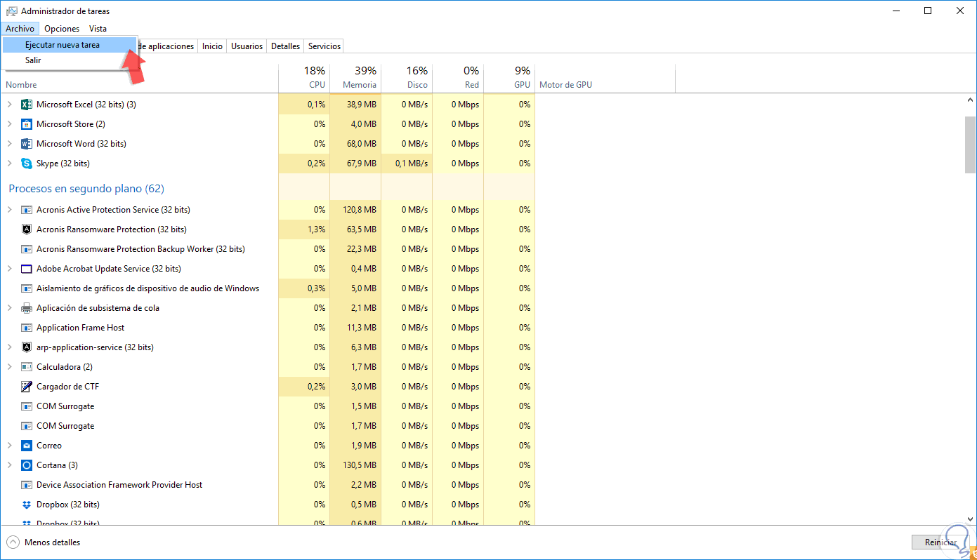This screenshot has height=560, width=977.
Task: Click the Microsoft Word icon
Action: click(x=27, y=144)
